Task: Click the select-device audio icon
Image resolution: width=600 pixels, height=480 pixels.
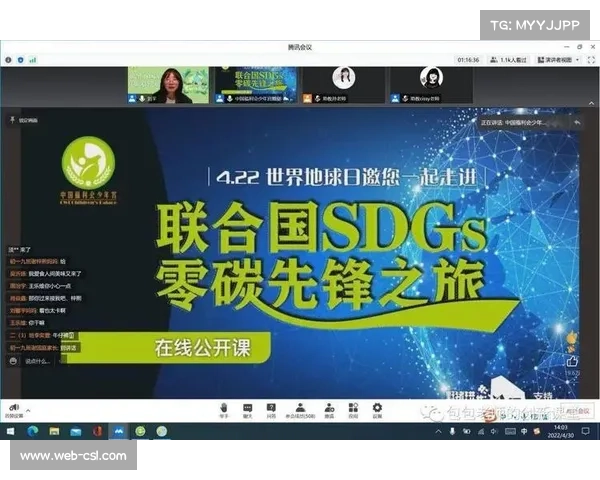Action: pyautogui.click(x=14, y=410)
